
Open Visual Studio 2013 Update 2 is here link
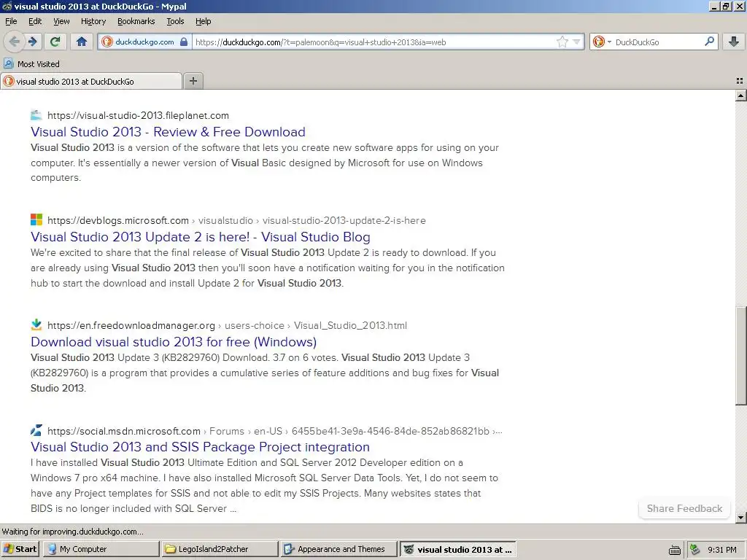[x=200, y=237]
